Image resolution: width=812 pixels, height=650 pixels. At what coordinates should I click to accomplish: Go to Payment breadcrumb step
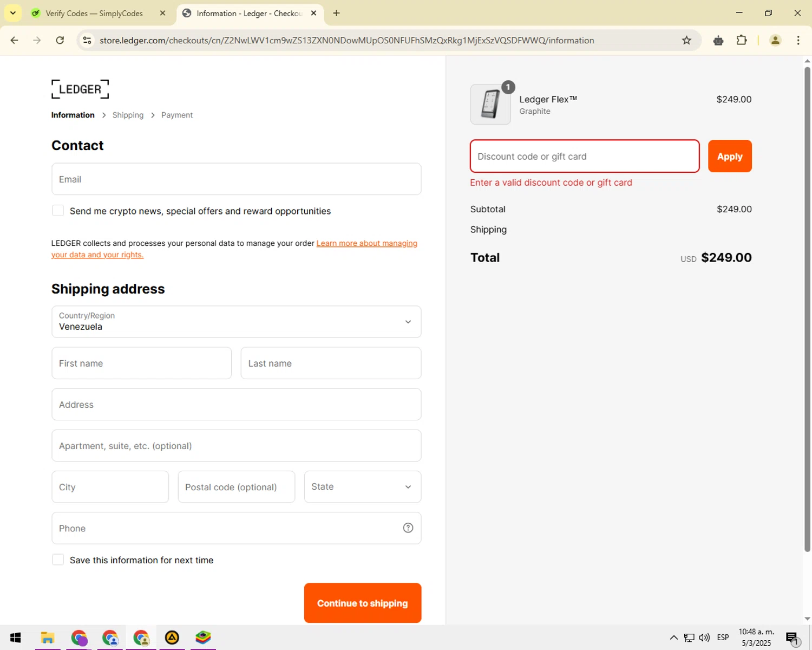click(177, 115)
